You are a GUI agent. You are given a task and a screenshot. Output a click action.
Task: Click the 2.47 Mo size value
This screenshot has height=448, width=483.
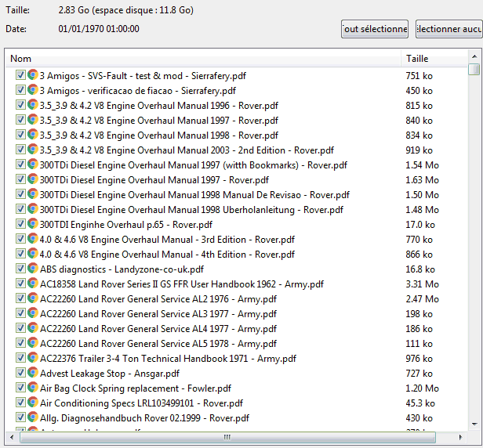[422, 298]
